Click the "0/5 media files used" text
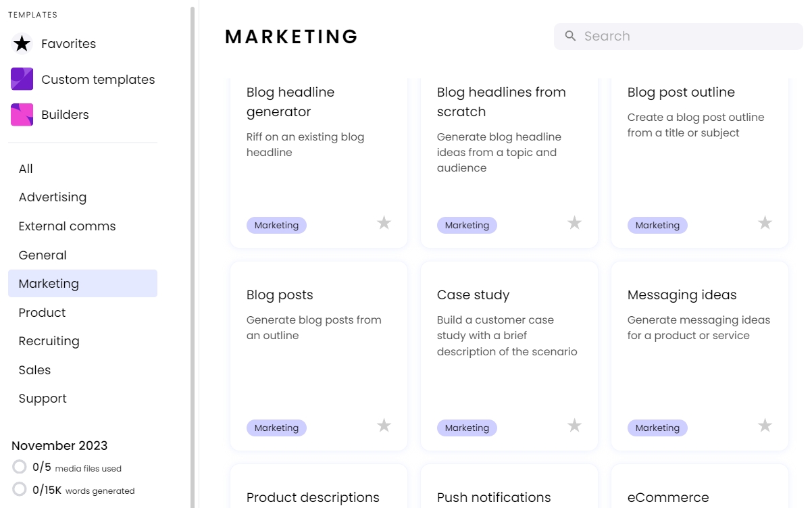The height and width of the screenshot is (508, 812). click(77, 467)
